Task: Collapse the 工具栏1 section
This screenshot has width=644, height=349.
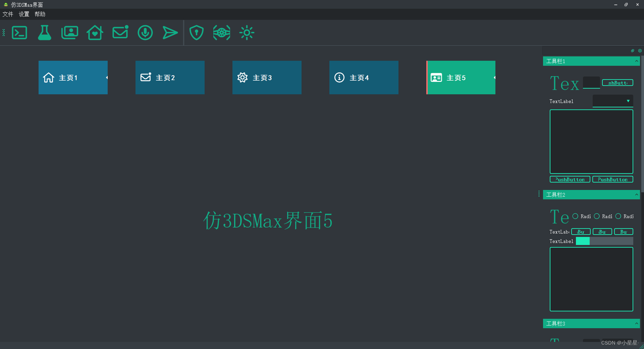Action: [x=591, y=61]
